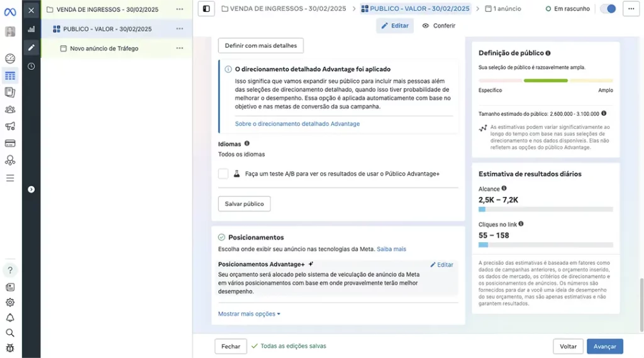Open the clock history icon
Image resolution: width=644 pixels, height=358 pixels.
pos(31,66)
